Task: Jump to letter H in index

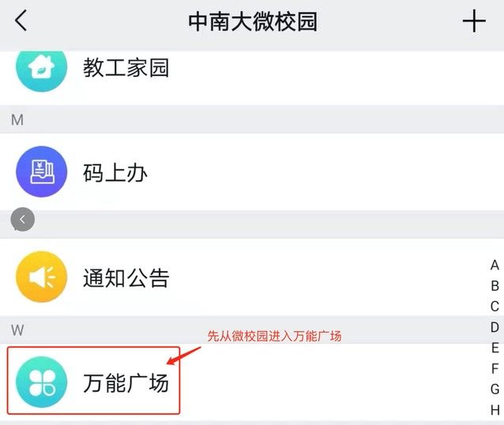Action: (x=495, y=409)
